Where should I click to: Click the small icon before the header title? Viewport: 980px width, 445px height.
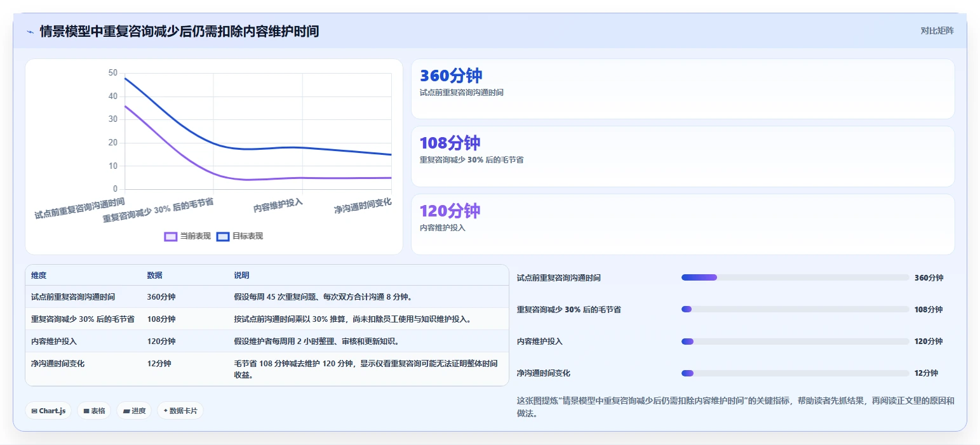pyautogui.click(x=30, y=32)
